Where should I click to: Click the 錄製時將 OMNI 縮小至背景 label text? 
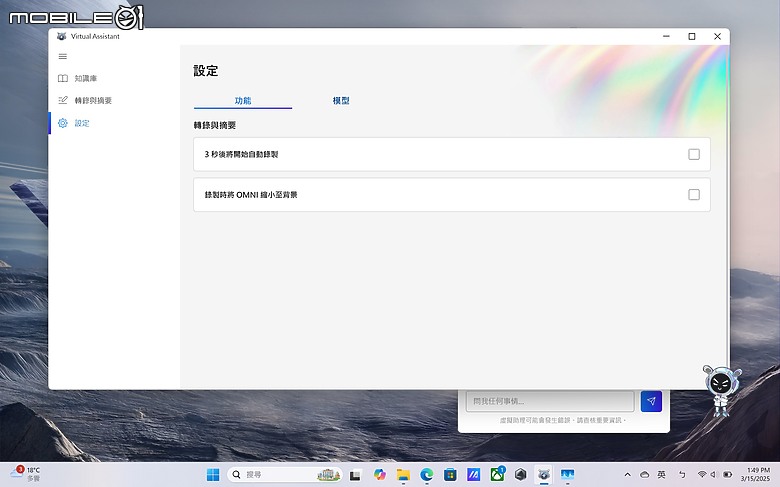(251, 195)
